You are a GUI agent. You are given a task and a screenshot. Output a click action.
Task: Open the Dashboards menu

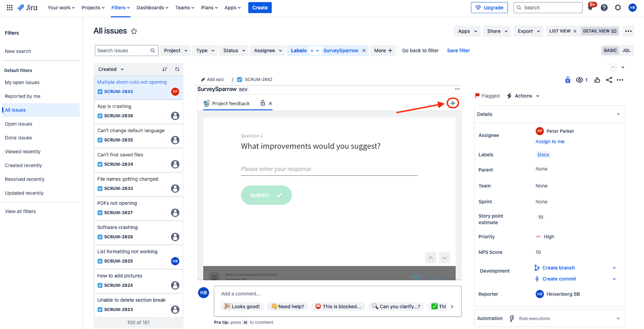tap(152, 8)
